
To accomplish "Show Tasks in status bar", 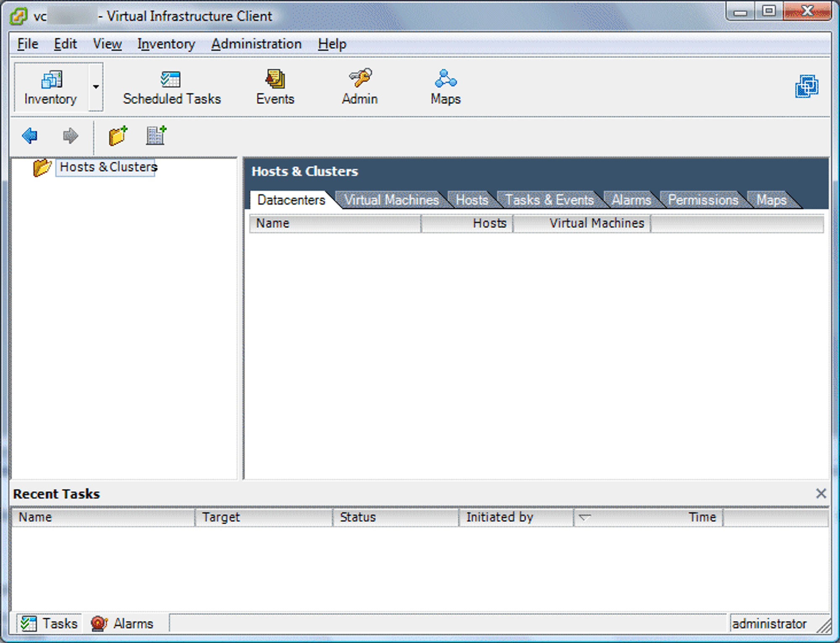I will click(x=50, y=624).
